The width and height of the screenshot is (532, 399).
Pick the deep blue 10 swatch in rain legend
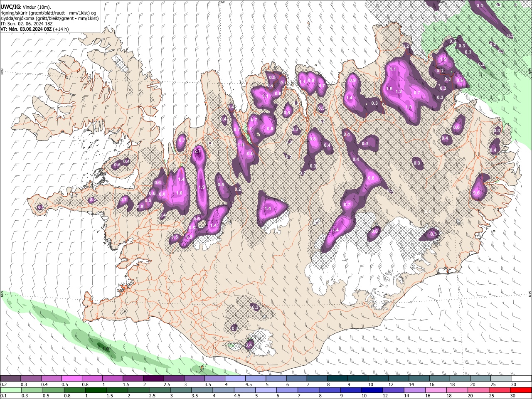tap(372, 390)
